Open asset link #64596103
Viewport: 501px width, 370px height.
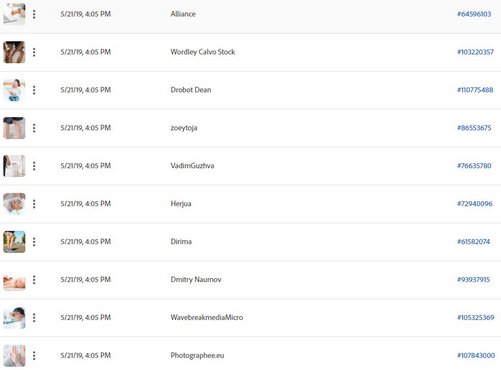(x=474, y=14)
